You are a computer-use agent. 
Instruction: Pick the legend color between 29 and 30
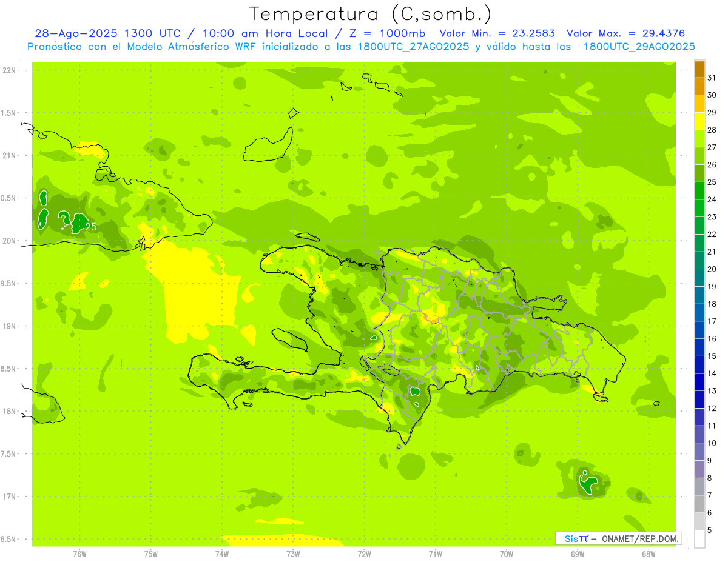pos(699,104)
